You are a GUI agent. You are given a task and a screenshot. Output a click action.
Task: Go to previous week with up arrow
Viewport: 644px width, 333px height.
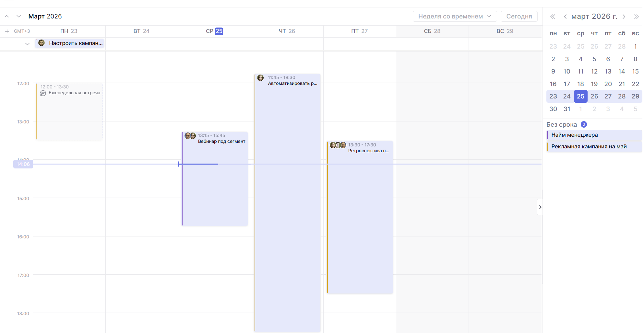(7, 16)
